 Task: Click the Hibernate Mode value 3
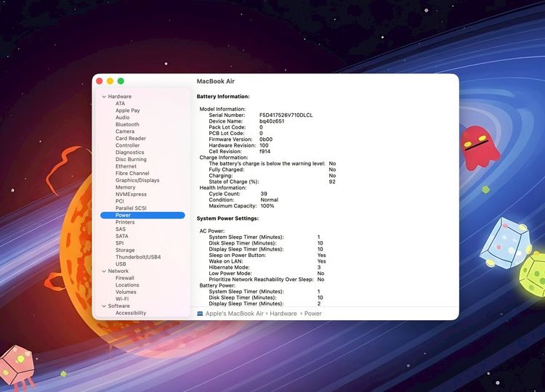[319, 267]
